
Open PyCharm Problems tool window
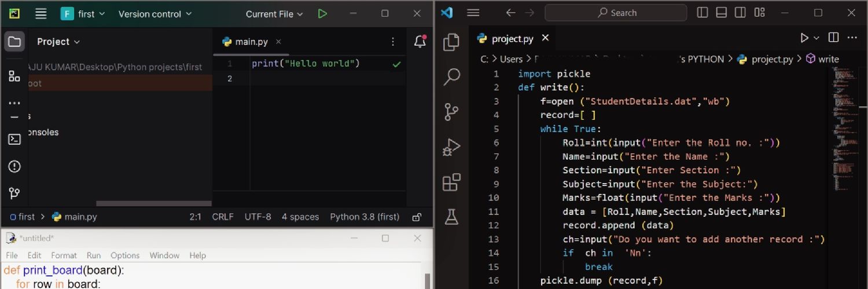click(14, 167)
